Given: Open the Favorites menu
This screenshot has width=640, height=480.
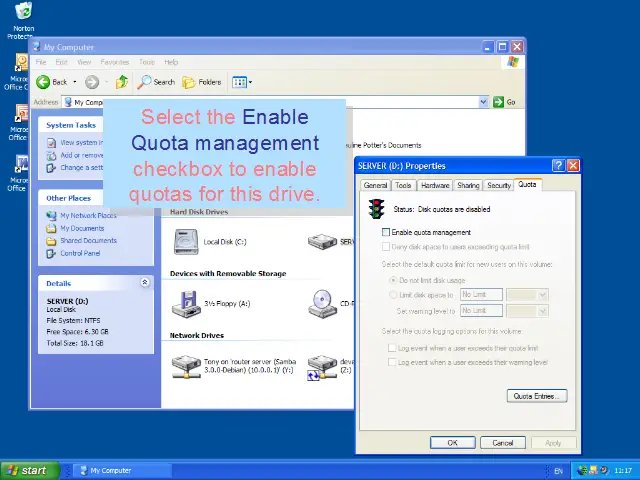Looking at the screenshot, I should click(x=115, y=62).
